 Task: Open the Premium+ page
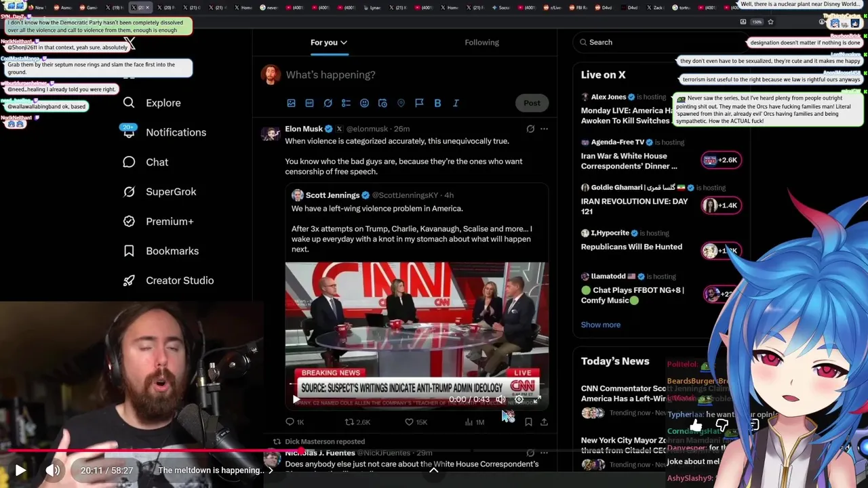(x=158, y=221)
